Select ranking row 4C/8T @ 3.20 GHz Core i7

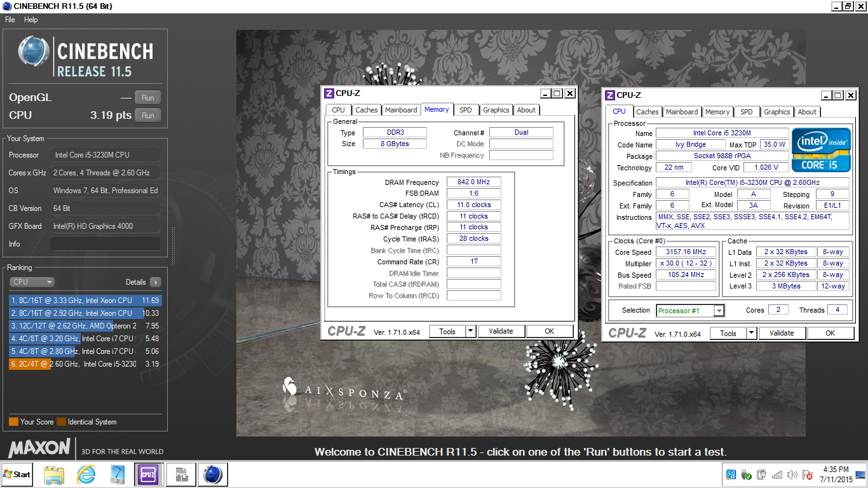point(85,339)
